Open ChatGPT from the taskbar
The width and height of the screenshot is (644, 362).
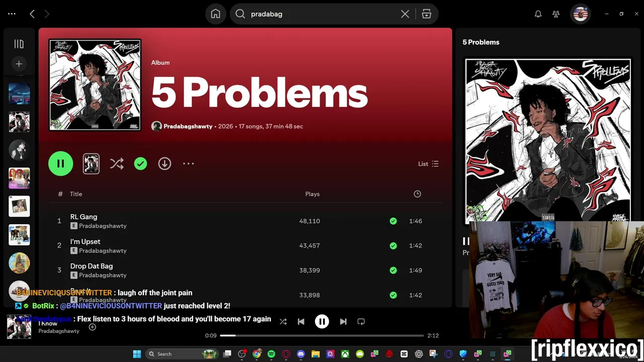click(419, 354)
